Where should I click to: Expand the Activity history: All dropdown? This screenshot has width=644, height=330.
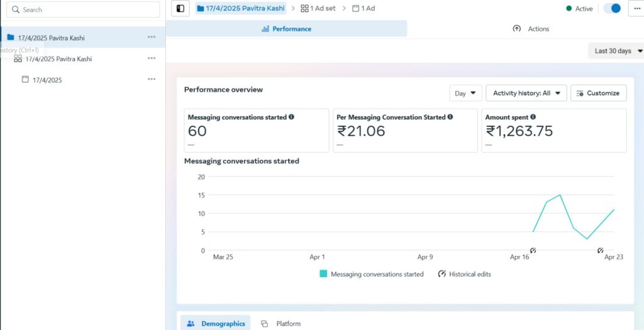[526, 93]
